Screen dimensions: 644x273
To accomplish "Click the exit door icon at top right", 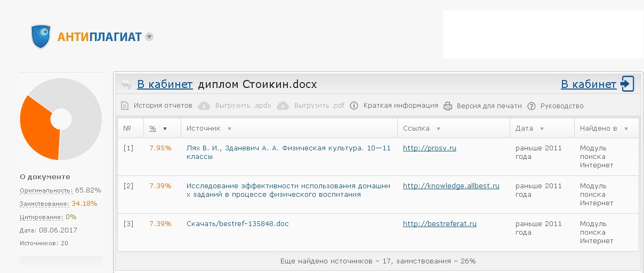I will pyautogui.click(x=627, y=84).
